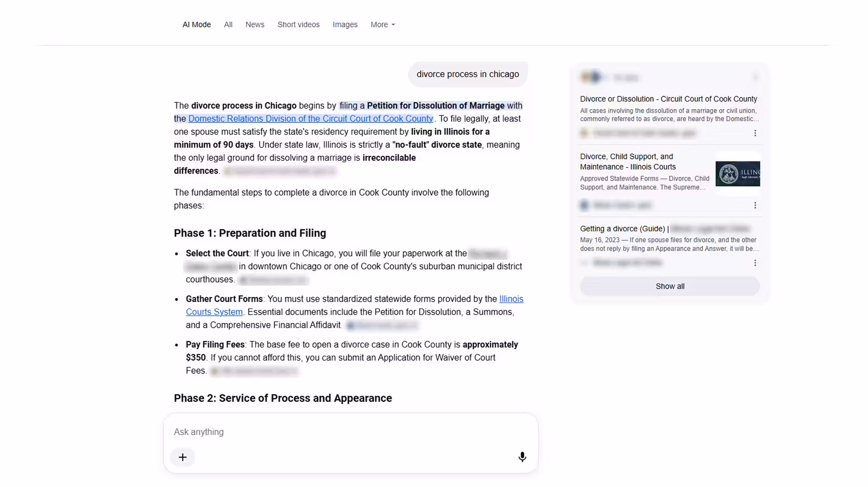This screenshot has width=868, height=487.
Task: Open the Divorce or Dissolution Circuit Court result
Action: (668, 99)
